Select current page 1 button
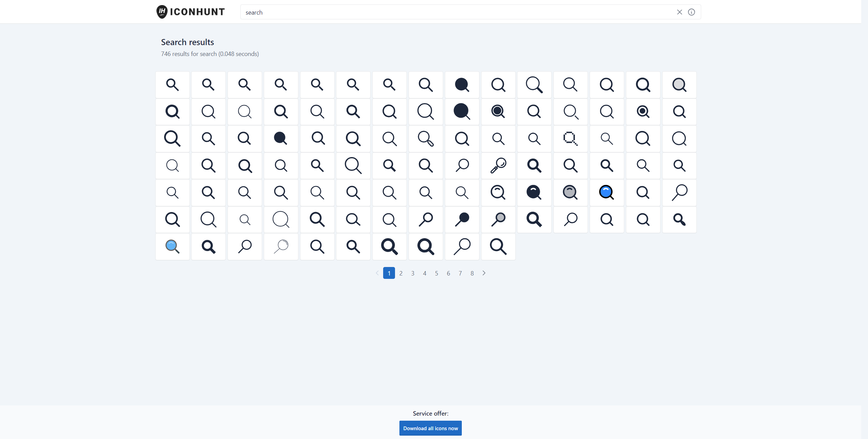The image size is (868, 439). [x=389, y=273]
